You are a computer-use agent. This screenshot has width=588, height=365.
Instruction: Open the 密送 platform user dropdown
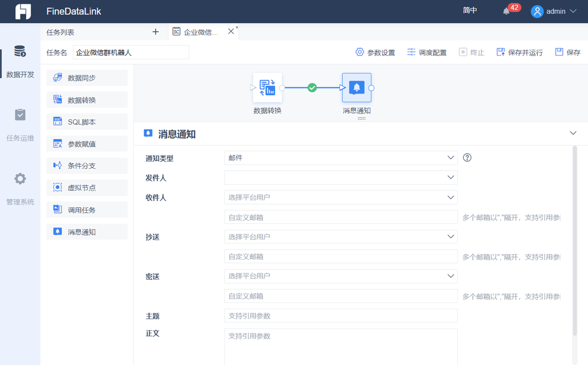point(341,276)
